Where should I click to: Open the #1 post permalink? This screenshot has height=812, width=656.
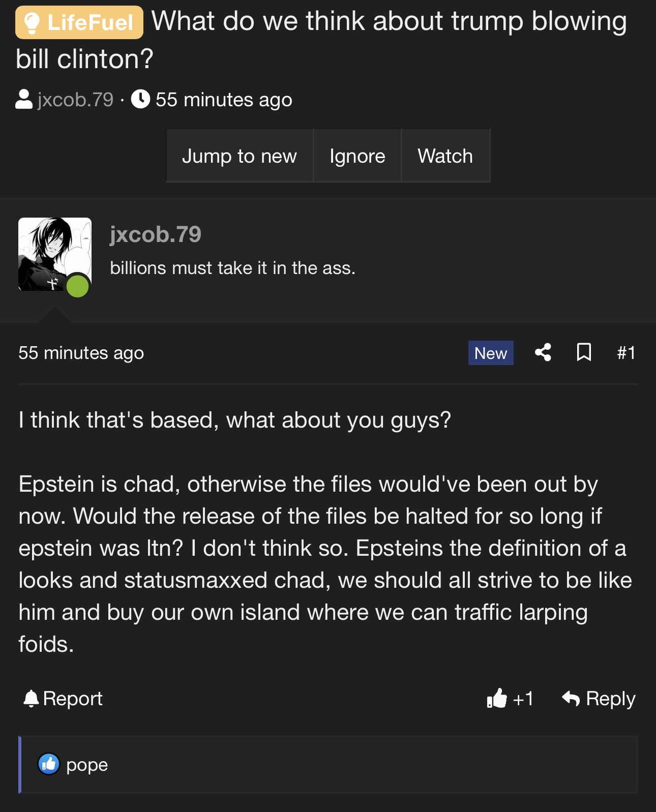(x=626, y=352)
